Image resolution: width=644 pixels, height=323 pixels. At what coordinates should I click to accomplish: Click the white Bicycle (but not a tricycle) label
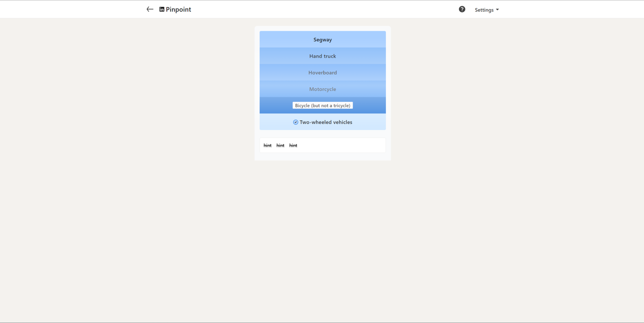322,105
